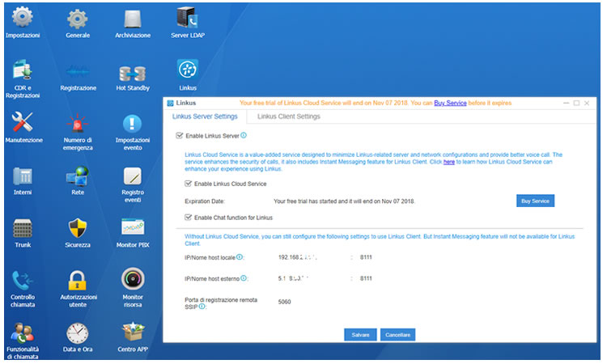Switch to Linkus Client Settings tab
The height and width of the screenshot is (364, 607).
click(x=289, y=116)
